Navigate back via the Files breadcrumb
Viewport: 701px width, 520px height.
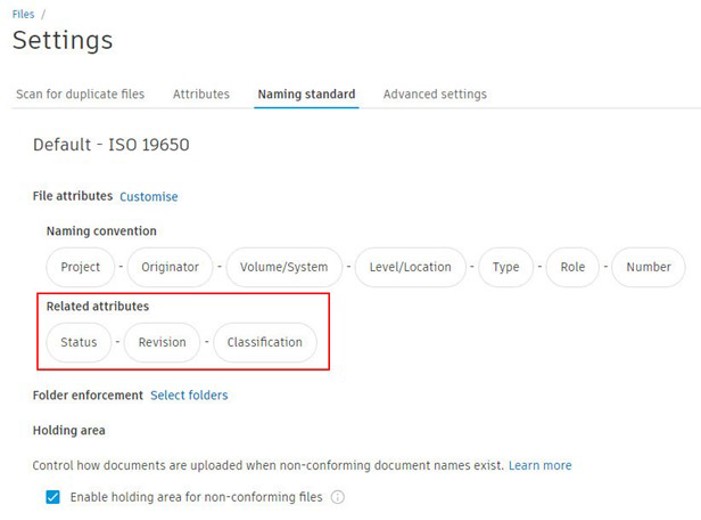coord(23,14)
